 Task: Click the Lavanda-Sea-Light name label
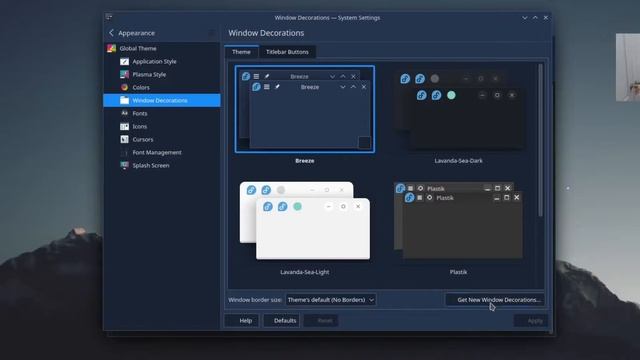pyautogui.click(x=304, y=272)
